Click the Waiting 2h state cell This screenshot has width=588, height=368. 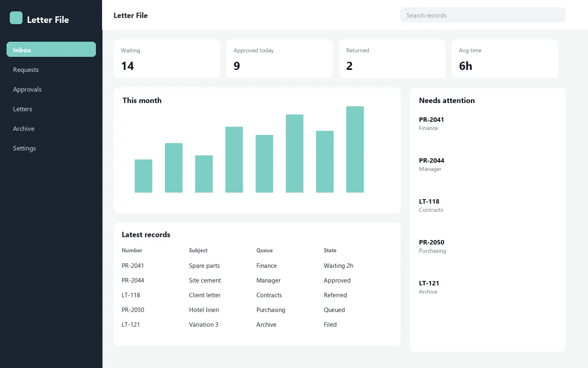click(x=339, y=266)
